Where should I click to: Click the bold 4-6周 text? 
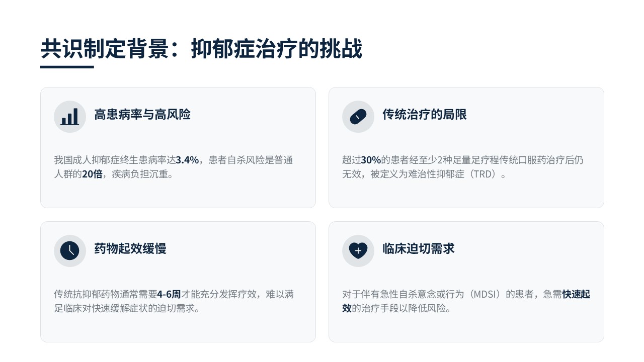click(x=169, y=295)
